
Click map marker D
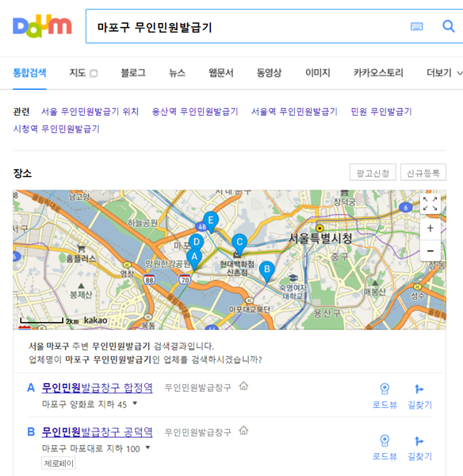[197, 242]
